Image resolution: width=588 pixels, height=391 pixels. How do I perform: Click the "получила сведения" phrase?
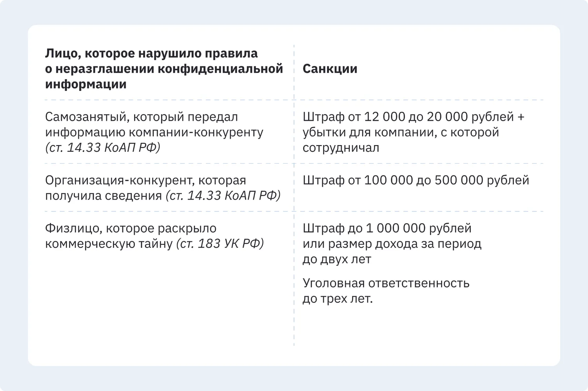click(103, 195)
